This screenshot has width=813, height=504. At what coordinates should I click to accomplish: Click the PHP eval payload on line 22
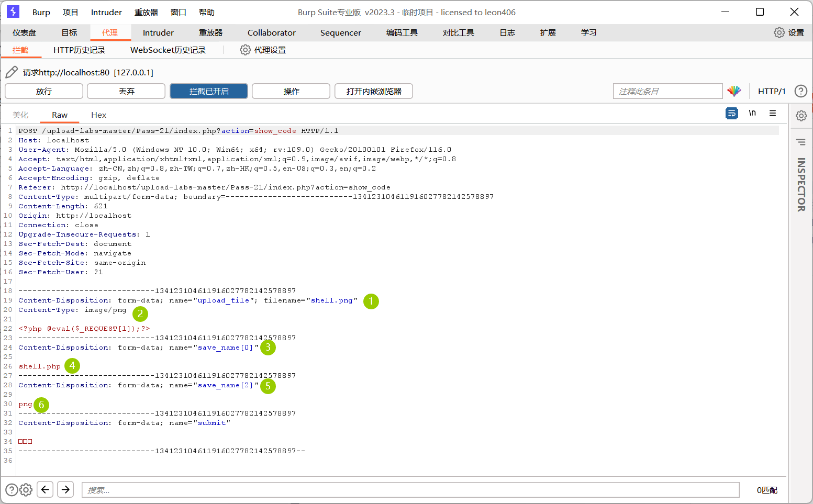click(84, 329)
